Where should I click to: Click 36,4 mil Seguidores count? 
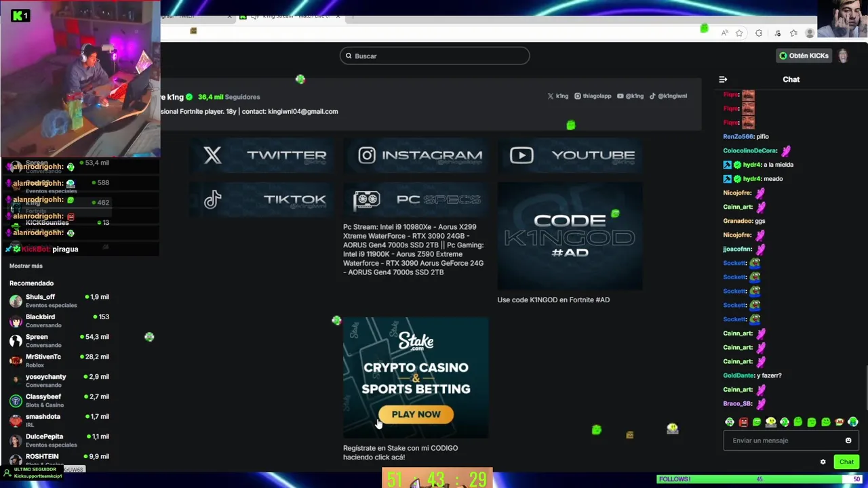point(229,97)
